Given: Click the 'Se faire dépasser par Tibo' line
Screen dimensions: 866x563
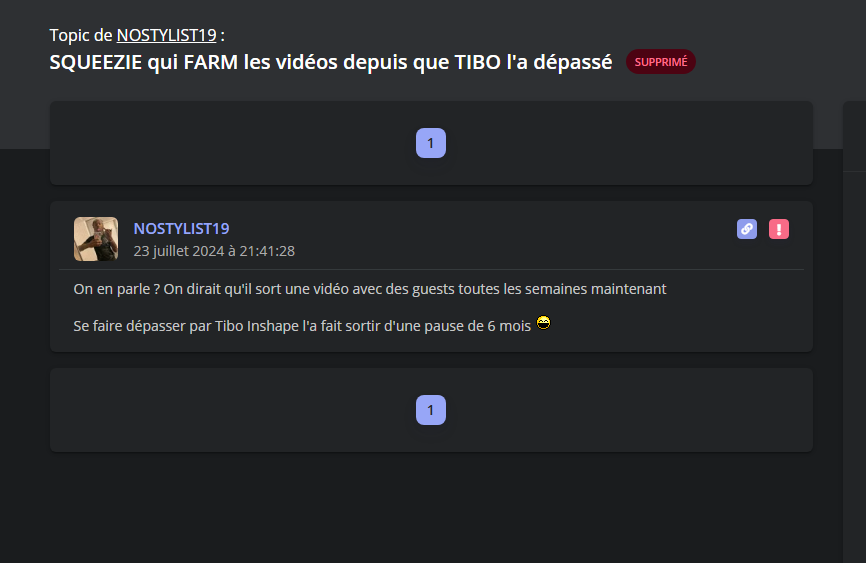Looking at the screenshot, I should tap(302, 326).
